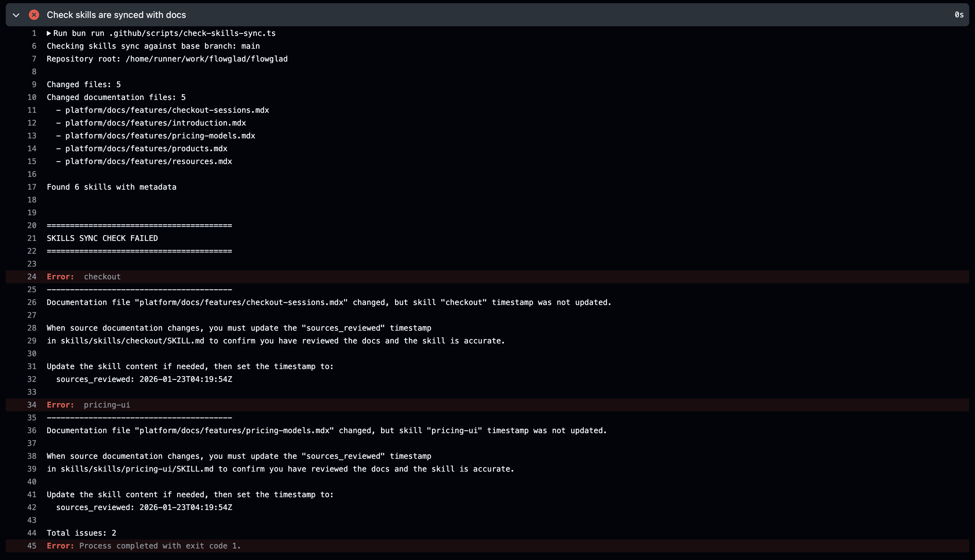The height and width of the screenshot is (560, 975).
Task: Click line number 24 link
Action: pyautogui.click(x=32, y=277)
